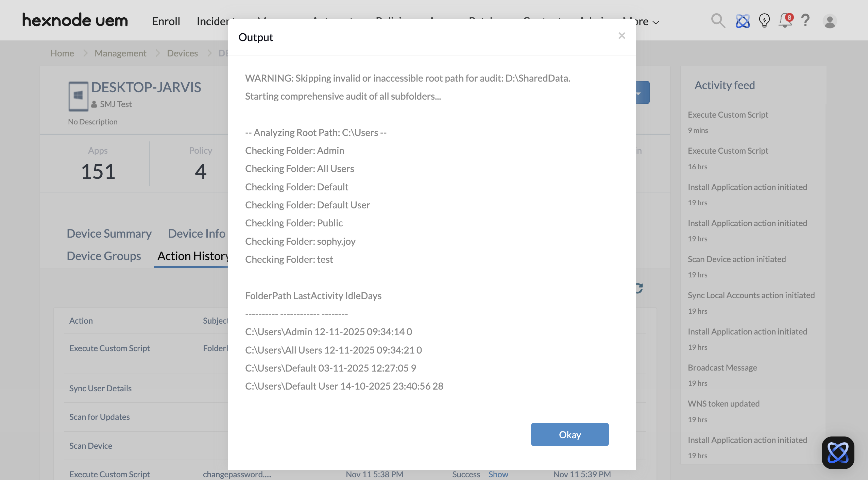Open the Hexnode AI assistant icon in header

click(x=743, y=21)
